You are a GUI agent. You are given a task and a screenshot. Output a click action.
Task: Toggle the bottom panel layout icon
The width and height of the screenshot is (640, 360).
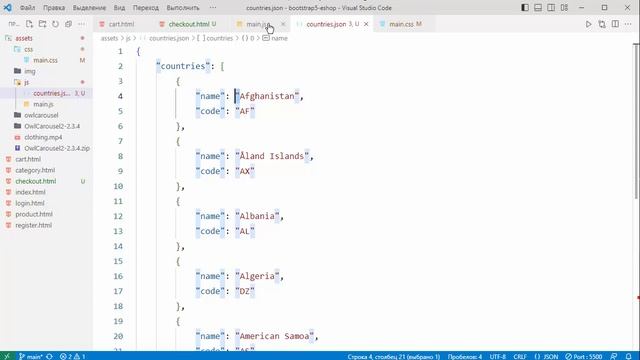[x=538, y=8]
